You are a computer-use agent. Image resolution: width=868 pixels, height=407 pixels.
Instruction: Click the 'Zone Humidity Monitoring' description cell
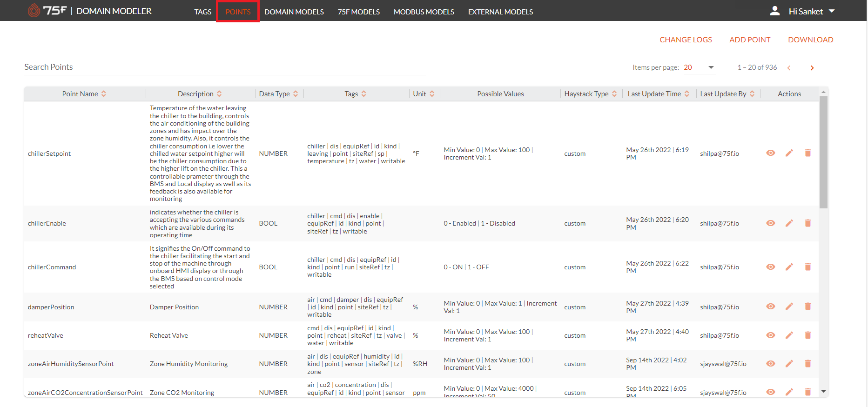pos(189,364)
